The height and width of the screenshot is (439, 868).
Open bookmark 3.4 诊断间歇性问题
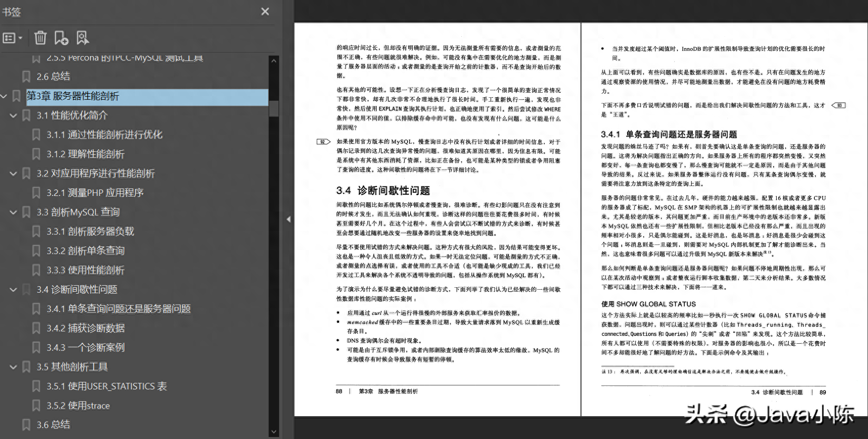pos(76,289)
